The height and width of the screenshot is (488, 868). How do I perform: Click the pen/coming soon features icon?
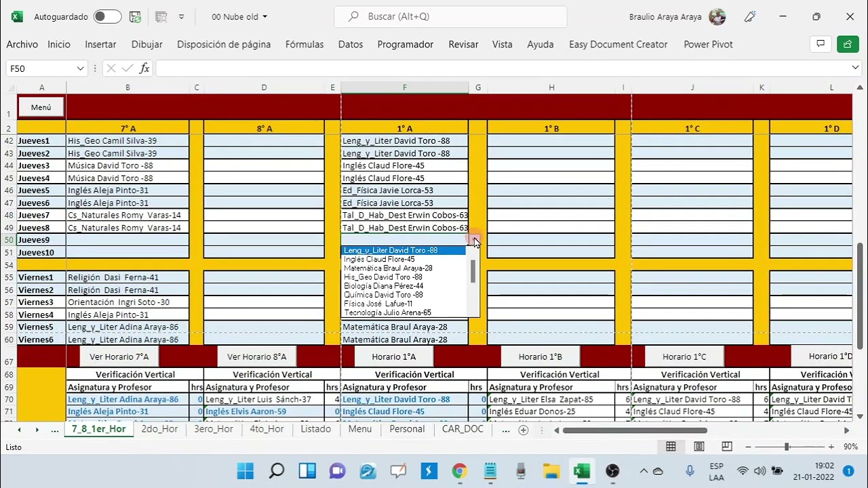[749, 17]
